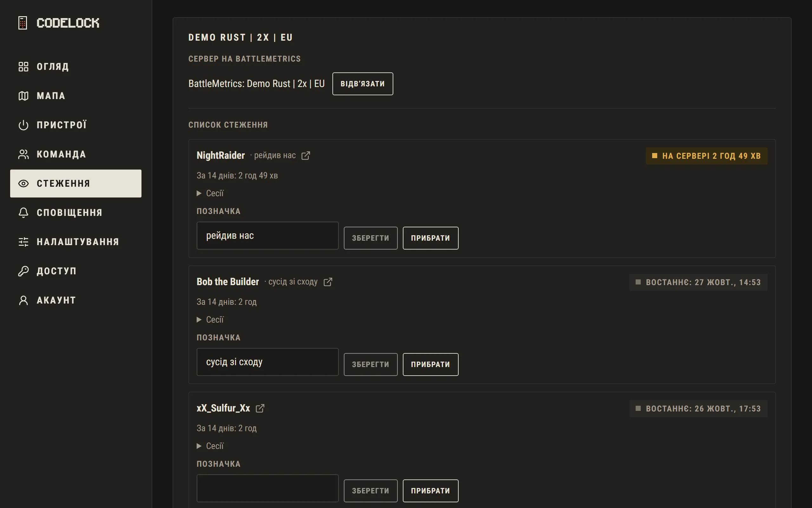Click the 'На сервері 2 год 49 хв' status badge
The height and width of the screenshot is (508, 812).
click(707, 156)
